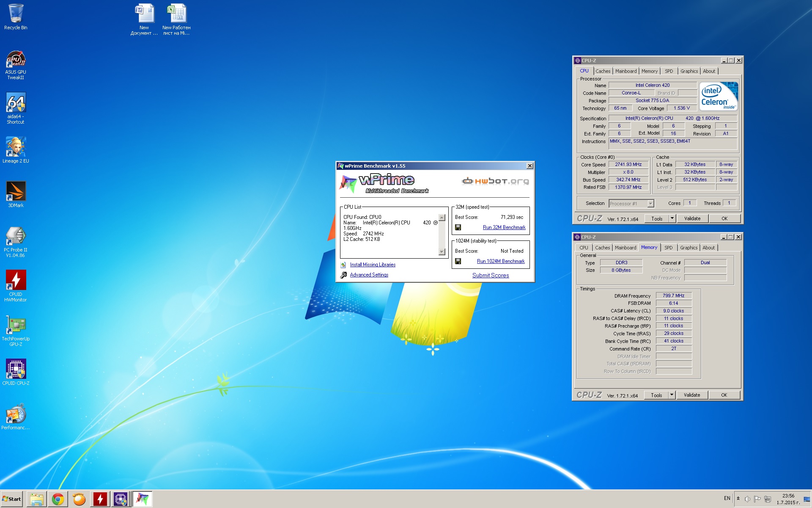Switch to wPrime on the taskbar
This screenshot has height=508, width=812.
pyautogui.click(x=142, y=499)
